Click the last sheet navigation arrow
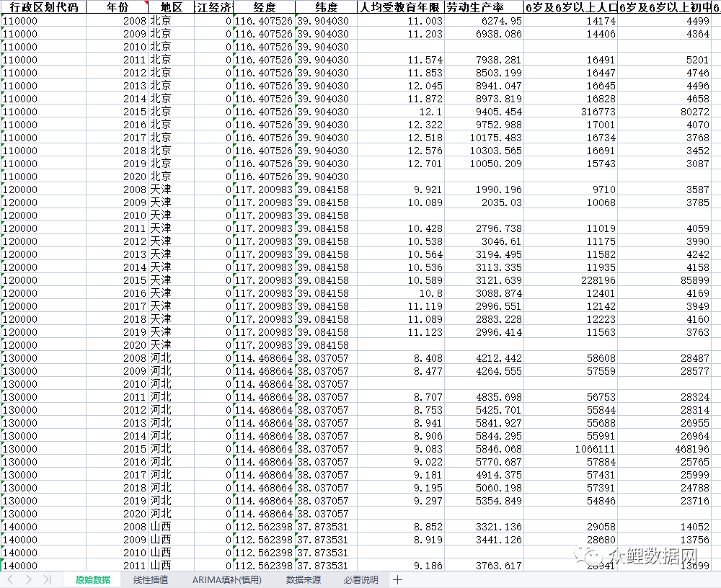Screen dimensions: 721x588 tap(47, 579)
